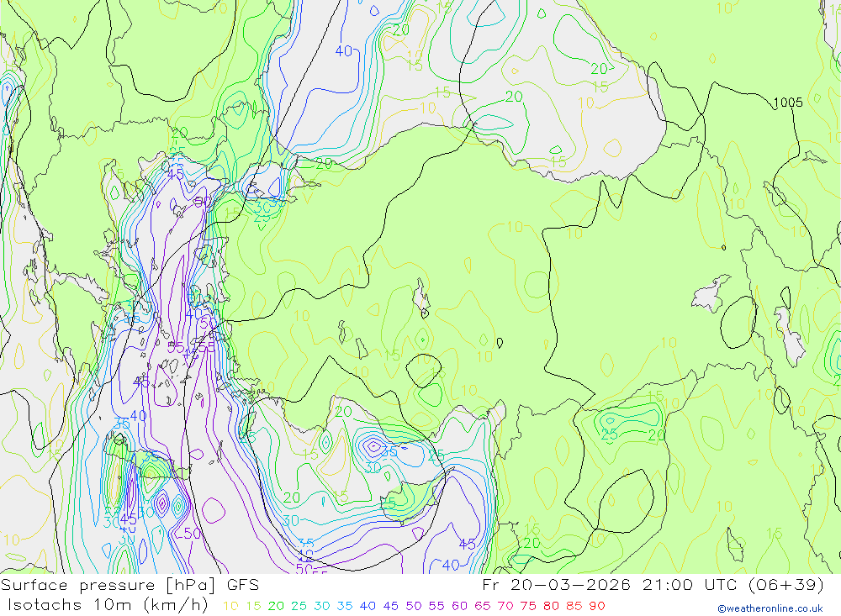Image resolution: width=841 pixels, height=616 pixels.
Task: Click the 'Isotachs 10m (km/h)' legend label
Action: (x=108, y=605)
